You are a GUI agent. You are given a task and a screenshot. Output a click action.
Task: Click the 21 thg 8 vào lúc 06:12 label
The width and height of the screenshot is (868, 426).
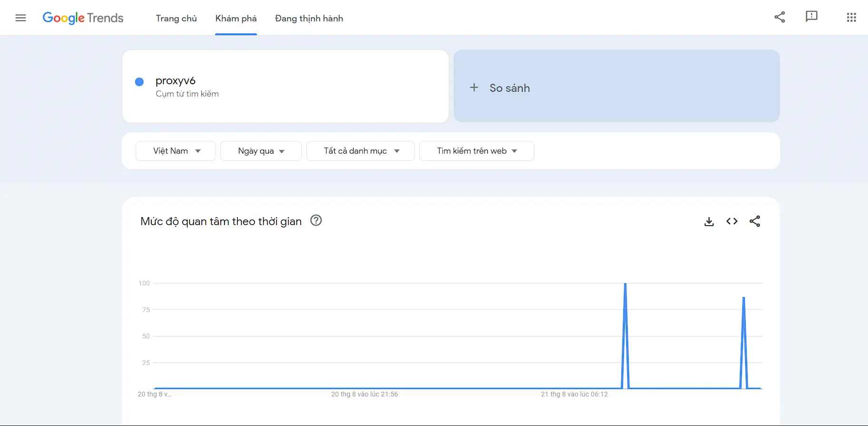[x=574, y=394]
